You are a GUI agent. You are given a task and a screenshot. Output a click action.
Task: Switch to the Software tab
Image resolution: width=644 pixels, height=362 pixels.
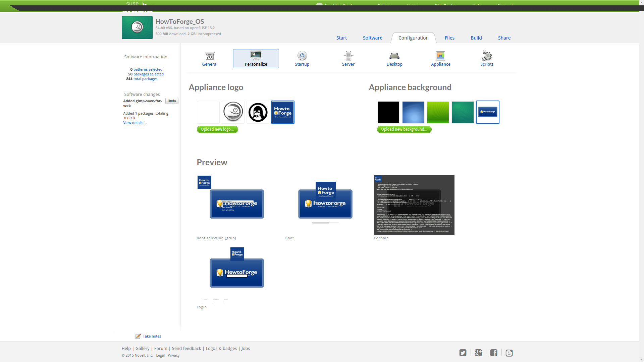[x=373, y=38]
